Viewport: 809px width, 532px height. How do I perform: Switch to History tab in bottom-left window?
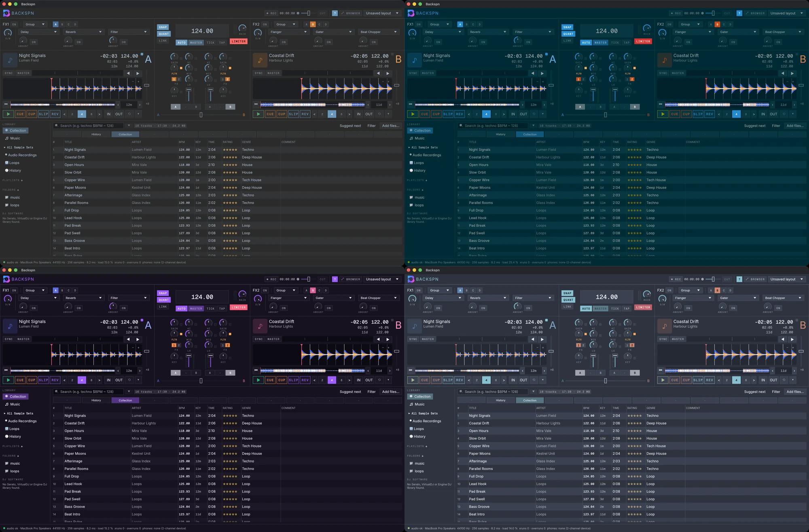click(x=96, y=400)
